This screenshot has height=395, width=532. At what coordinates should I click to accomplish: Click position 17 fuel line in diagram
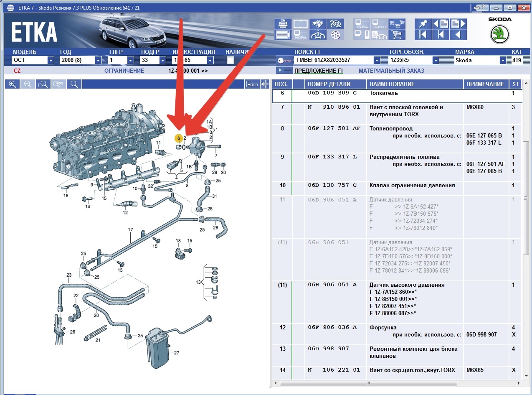tap(130, 230)
